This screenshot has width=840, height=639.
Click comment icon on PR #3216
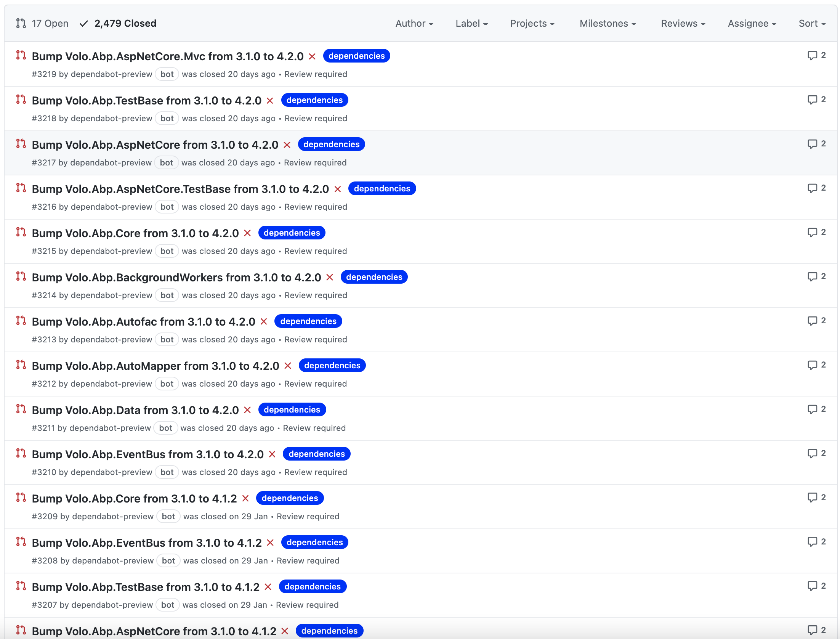(812, 188)
